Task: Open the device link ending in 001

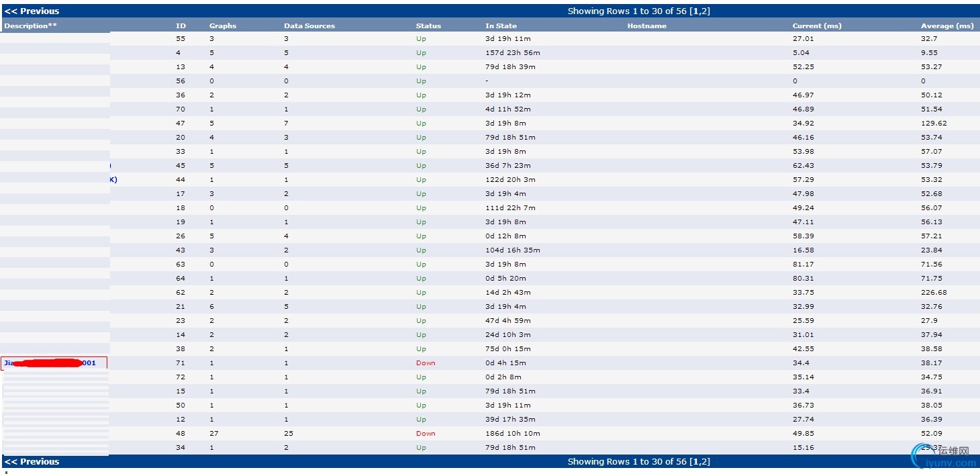Action: [x=50, y=363]
